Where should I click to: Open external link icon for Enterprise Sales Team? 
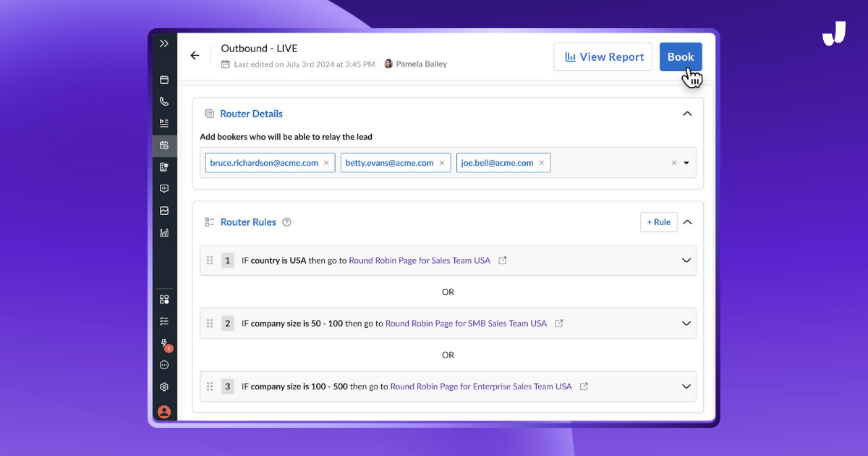[x=584, y=387]
